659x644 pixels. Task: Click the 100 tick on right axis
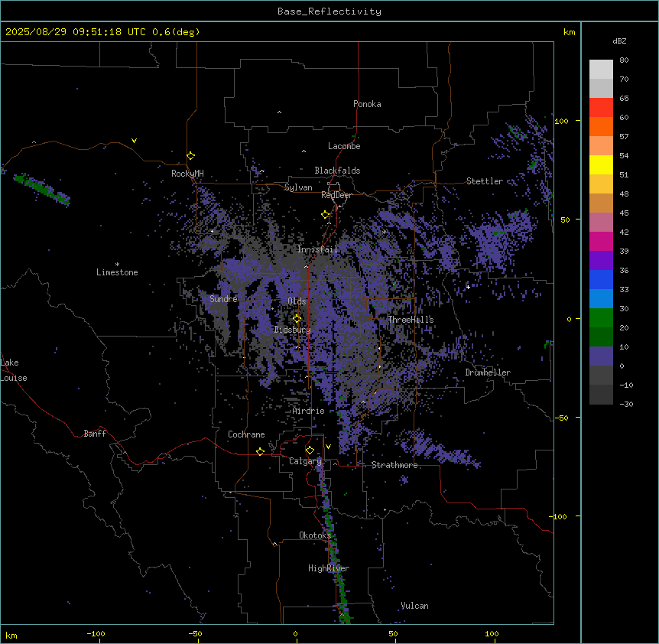pyautogui.click(x=561, y=121)
